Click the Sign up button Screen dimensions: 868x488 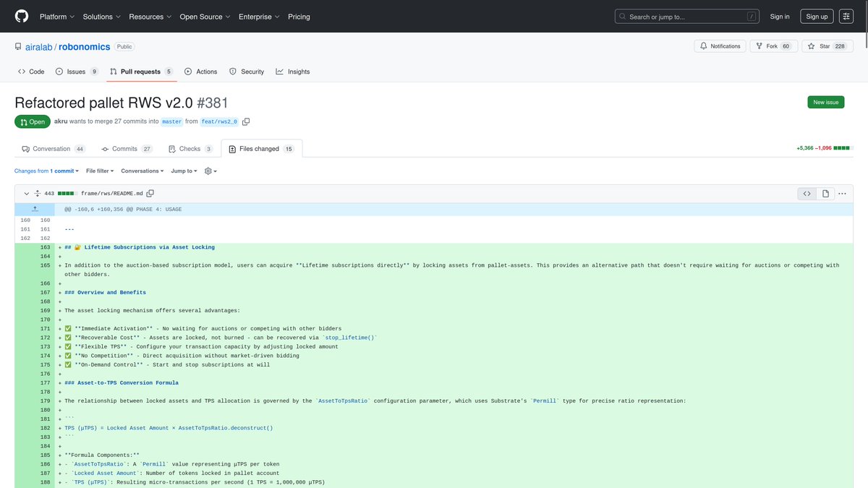(817, 17)
